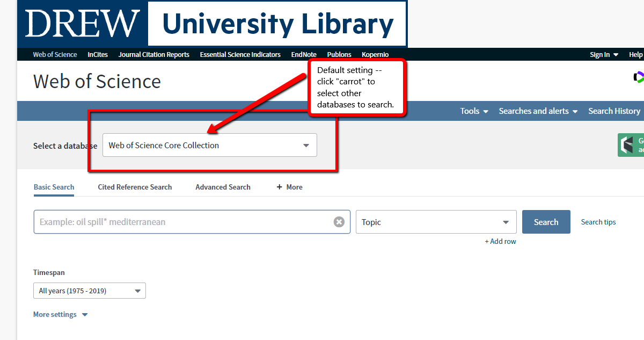Open the Timespan All years dropdown
The width and height of the screenshot is (644, 340).
coord(90,291)
